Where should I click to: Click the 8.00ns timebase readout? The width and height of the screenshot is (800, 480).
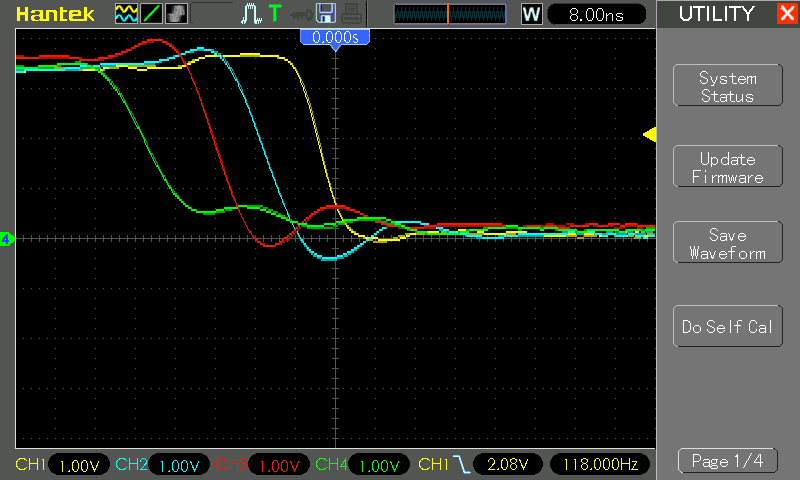[596, 14]
